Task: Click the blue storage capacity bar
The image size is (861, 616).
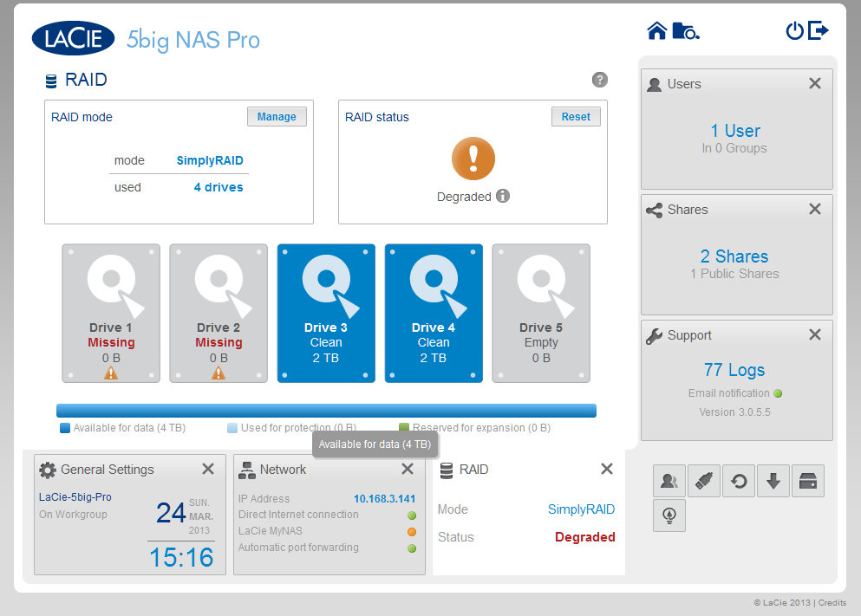Action: pyautogui.click(x=326, y=411)
